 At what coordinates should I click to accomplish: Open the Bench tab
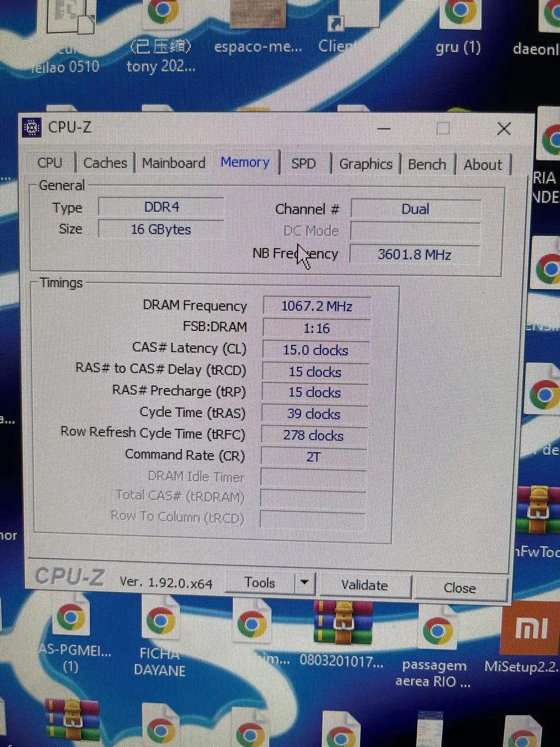click(x=427, y=165)
